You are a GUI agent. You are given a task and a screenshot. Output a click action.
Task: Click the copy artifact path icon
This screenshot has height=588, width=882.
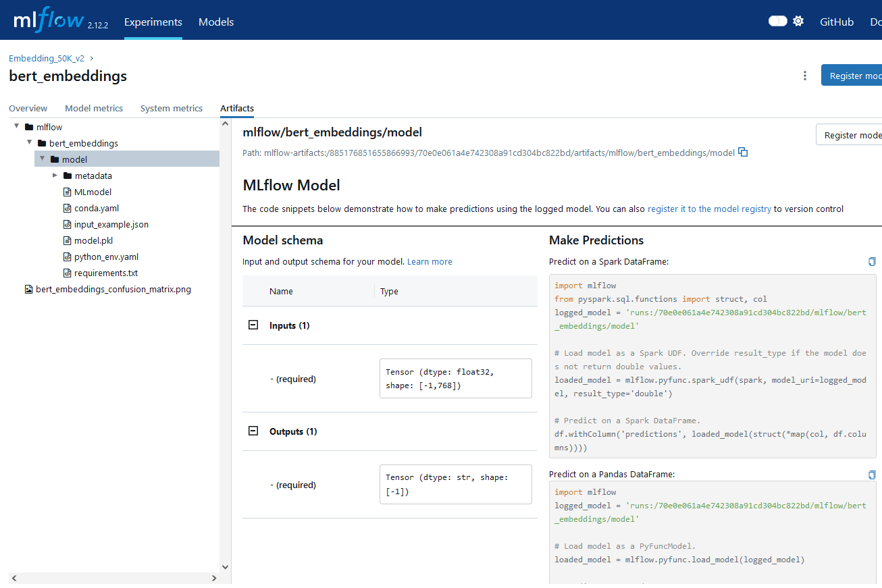coord(743,153)
